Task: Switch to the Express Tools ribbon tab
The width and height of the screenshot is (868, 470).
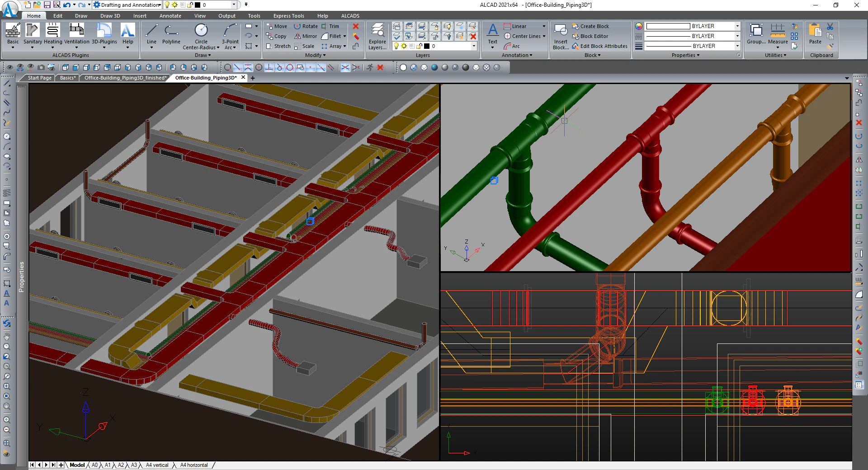Action: click(288, 15)
